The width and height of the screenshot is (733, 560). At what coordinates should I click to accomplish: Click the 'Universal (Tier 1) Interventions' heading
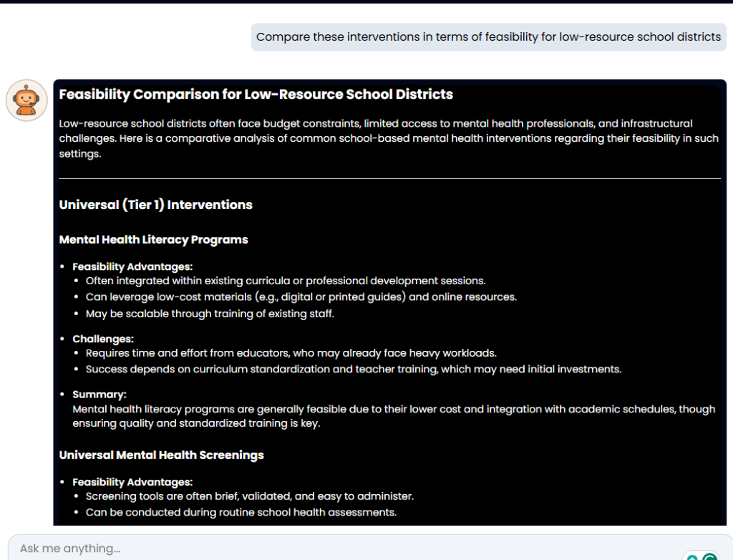(x=155, y=205)
